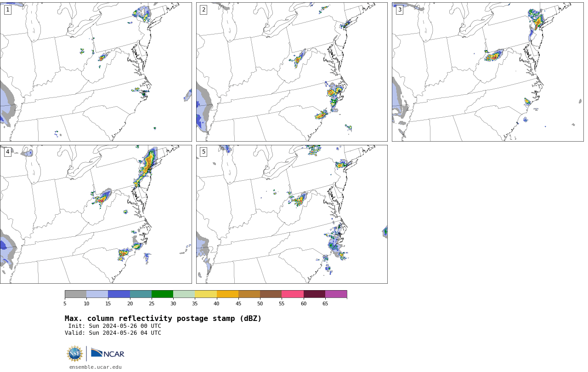Viewport: 588px width, 372px height.
Task: Click the number label 4 box
Action: click(x=7, y=152)
